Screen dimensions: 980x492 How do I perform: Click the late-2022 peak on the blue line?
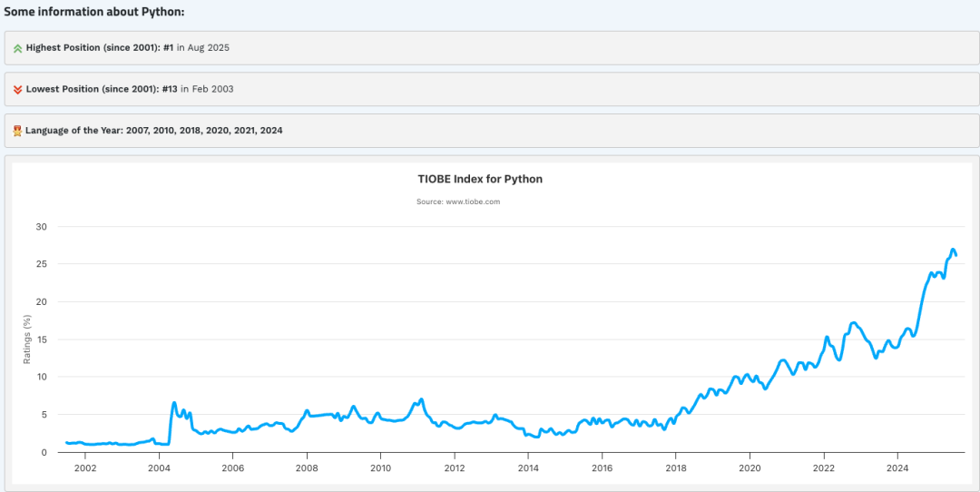pos(854,322)
